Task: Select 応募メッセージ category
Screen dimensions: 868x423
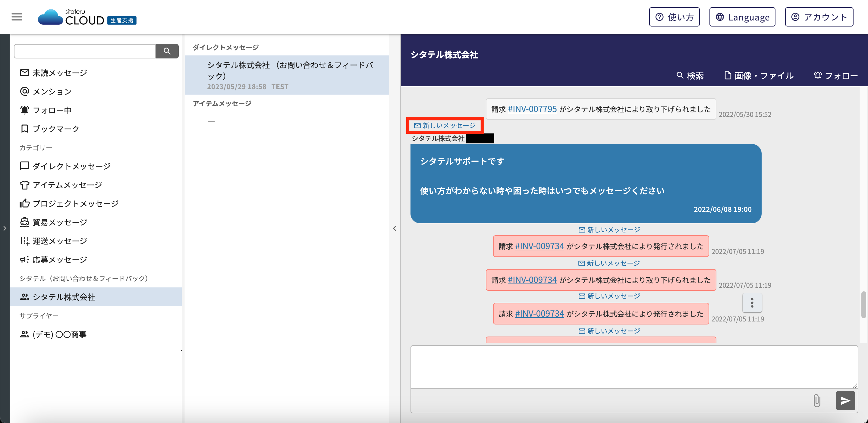Action: click(x=96, y=260)
